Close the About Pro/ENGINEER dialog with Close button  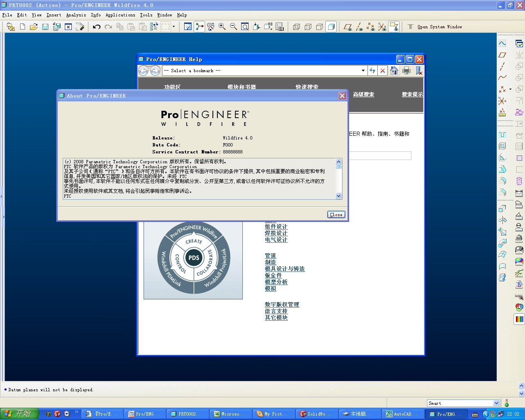pos(336,215)
